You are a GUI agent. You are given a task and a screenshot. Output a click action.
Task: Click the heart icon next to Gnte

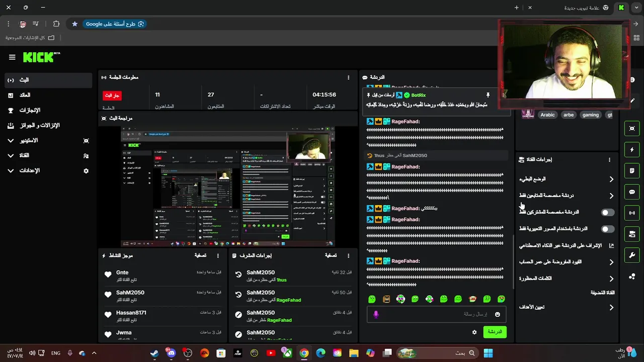point(108,275)
